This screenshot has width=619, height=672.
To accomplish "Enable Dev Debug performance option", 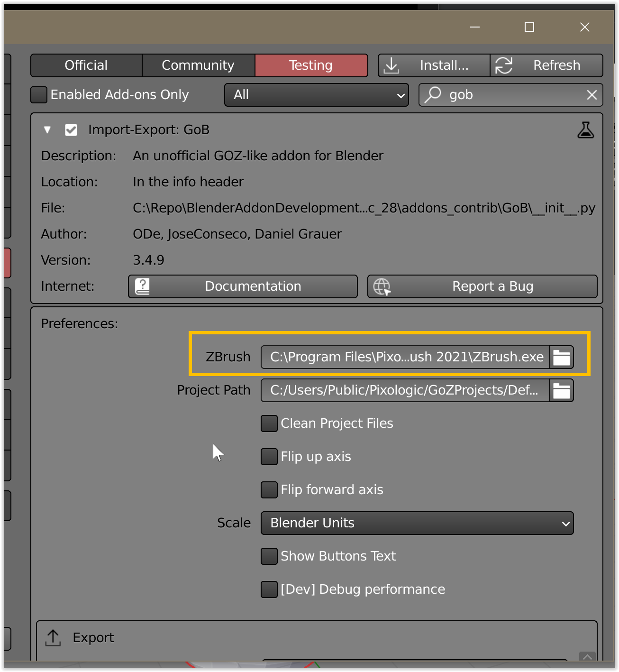I will (x=269, y=589).
